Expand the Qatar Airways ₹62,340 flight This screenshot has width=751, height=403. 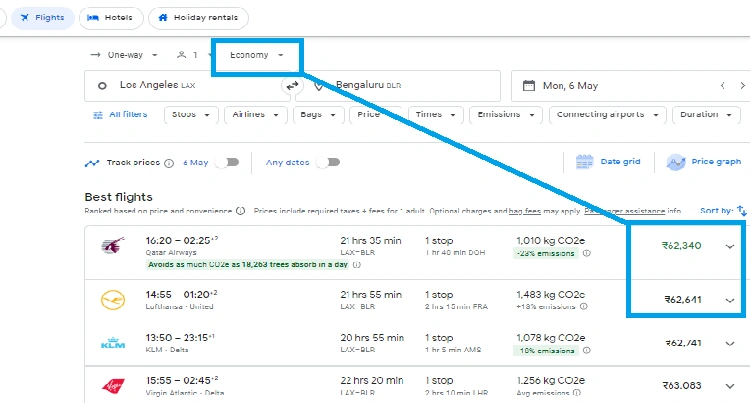click(x=729, y=246)
